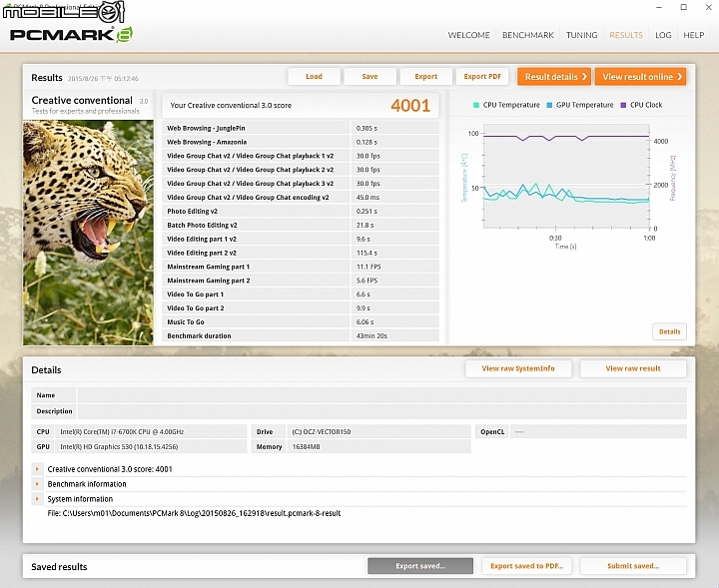This screenshot has height=588, width=719.
Task: Click the 4001 score value
Action: 410,106
